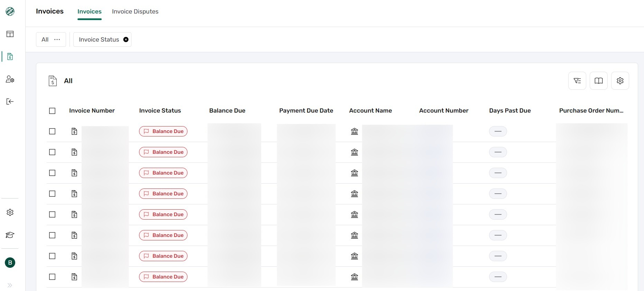Sort by Payment Due Date column
The width and height of the screenshot is (644, 291).
tap(306, 111)
